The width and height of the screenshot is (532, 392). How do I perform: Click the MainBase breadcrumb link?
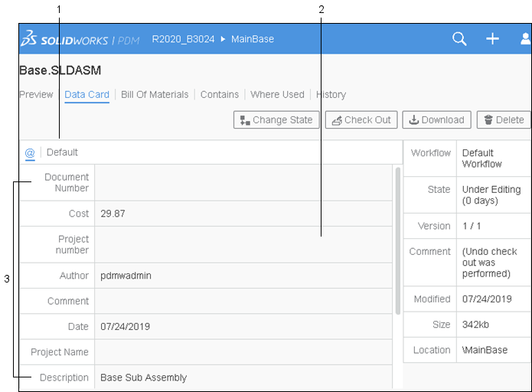click(x=253, y=39)
